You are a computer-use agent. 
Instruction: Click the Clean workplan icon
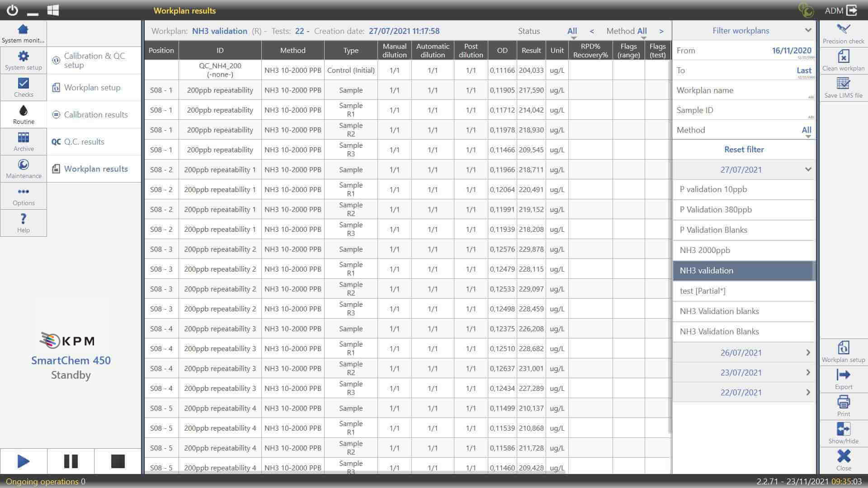click(x=843, y=57)
